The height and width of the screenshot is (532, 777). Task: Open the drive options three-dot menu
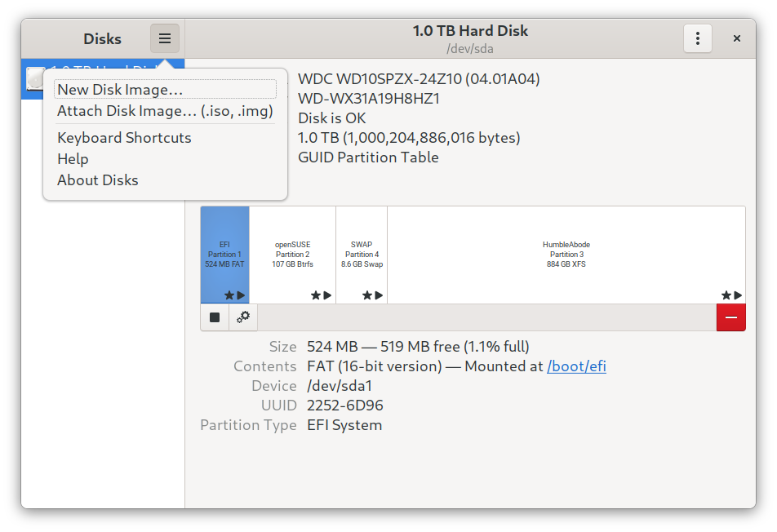tap(697, 38)
